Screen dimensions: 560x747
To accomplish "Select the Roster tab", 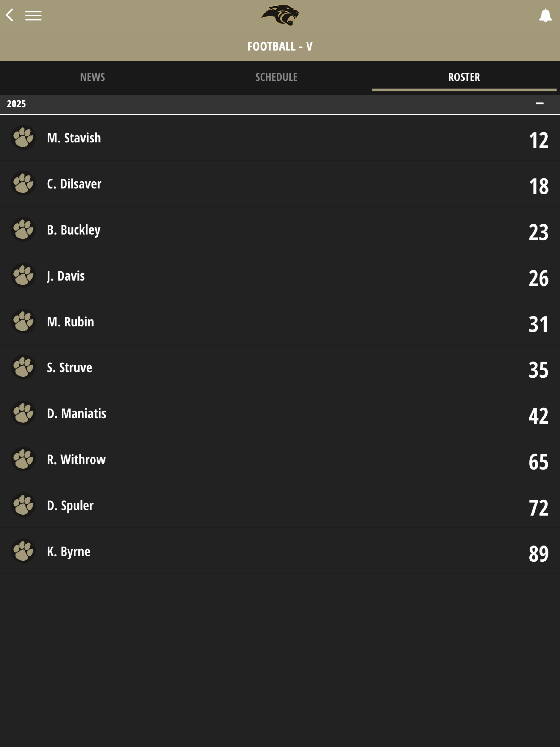I will click(464, 77).
